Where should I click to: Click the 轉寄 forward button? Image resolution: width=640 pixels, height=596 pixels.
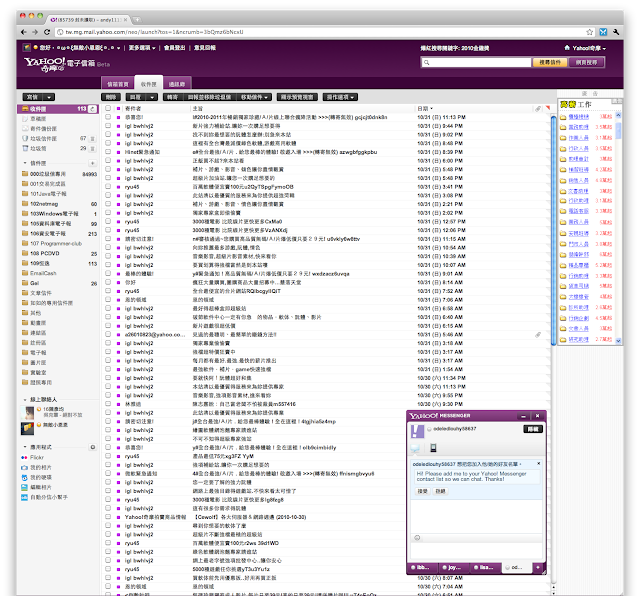173,97
